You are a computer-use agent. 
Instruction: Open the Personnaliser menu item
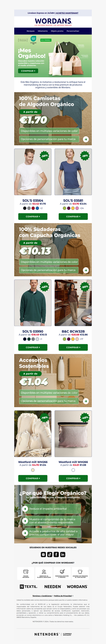[73, 31]
